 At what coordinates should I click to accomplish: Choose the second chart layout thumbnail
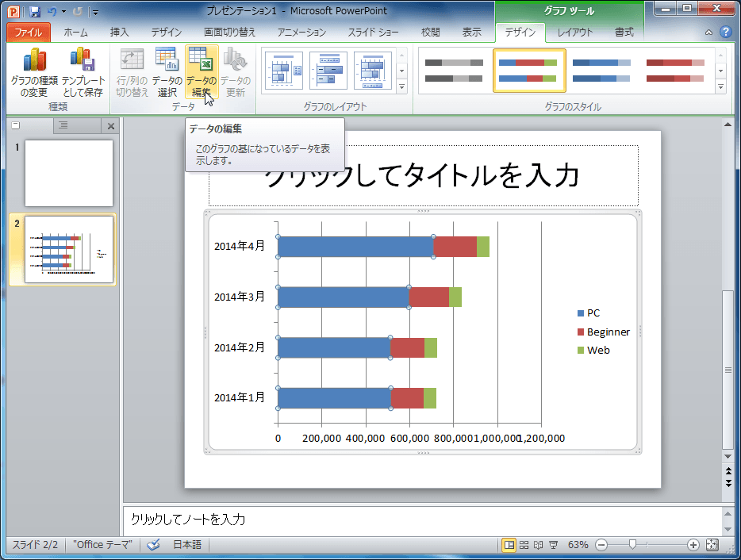[x=328, y=71]
